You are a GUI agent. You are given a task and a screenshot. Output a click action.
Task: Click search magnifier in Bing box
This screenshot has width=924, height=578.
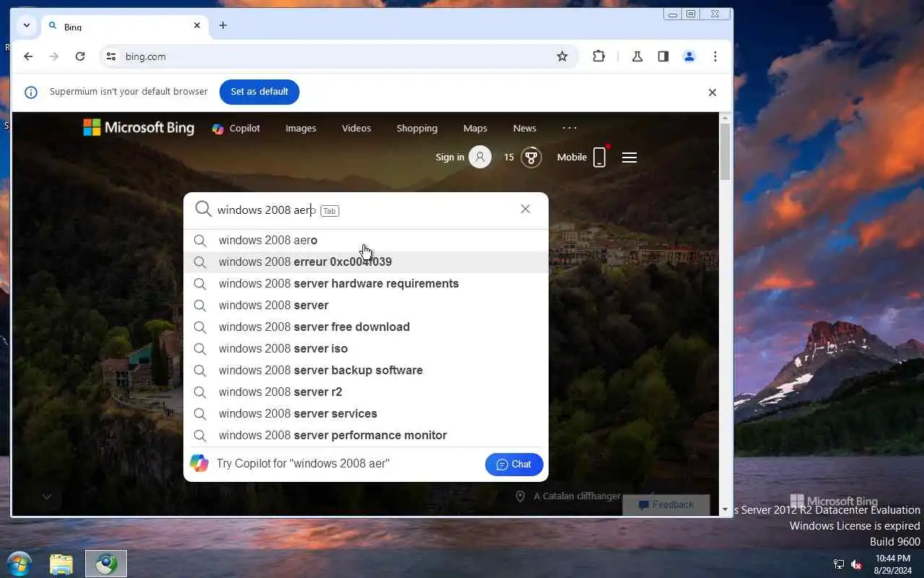pyautogui.click(x=204, y=210)
